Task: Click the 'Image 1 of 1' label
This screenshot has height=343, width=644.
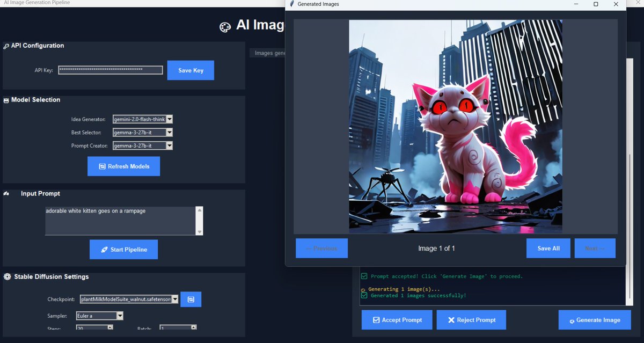Action: tap(437, 249)
